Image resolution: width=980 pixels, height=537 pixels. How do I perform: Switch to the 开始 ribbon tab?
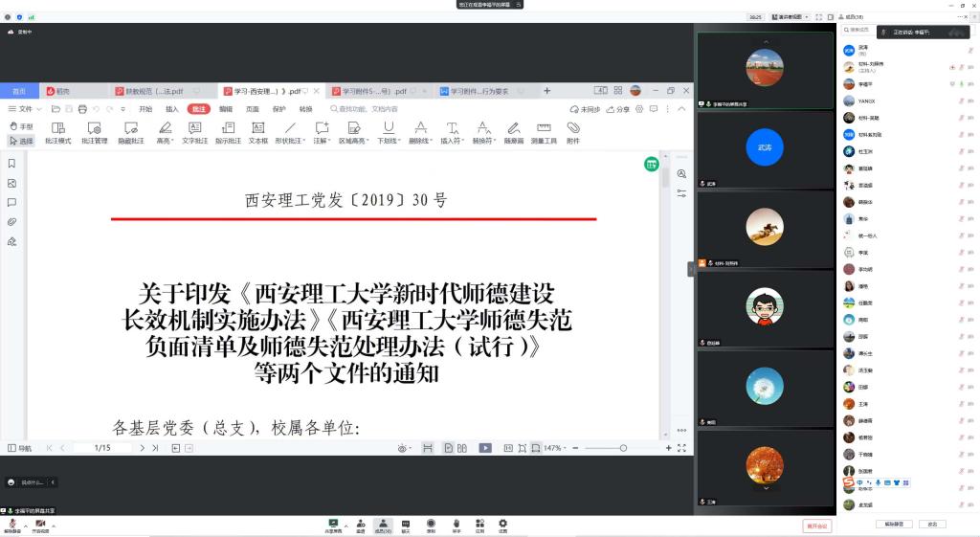pyautogui.click(x=145, y=109)
